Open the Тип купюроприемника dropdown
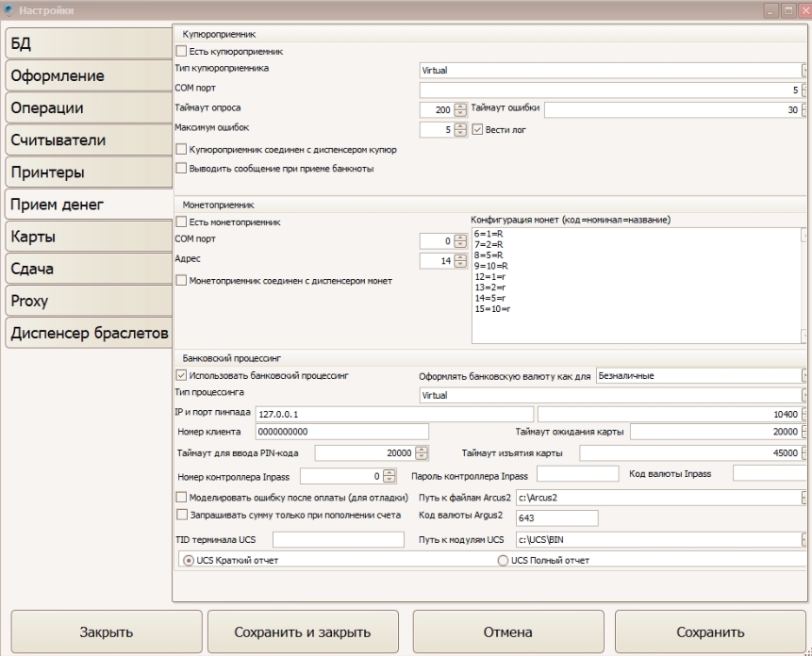Screen dimensions: 812x656 [x=804, y=71]
